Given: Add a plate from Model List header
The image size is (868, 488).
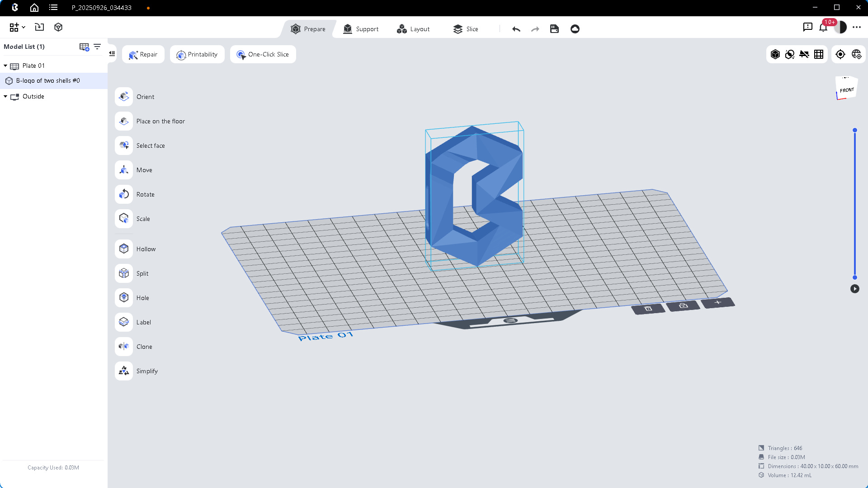Looking at the screenshot, I should coord(84,47).
